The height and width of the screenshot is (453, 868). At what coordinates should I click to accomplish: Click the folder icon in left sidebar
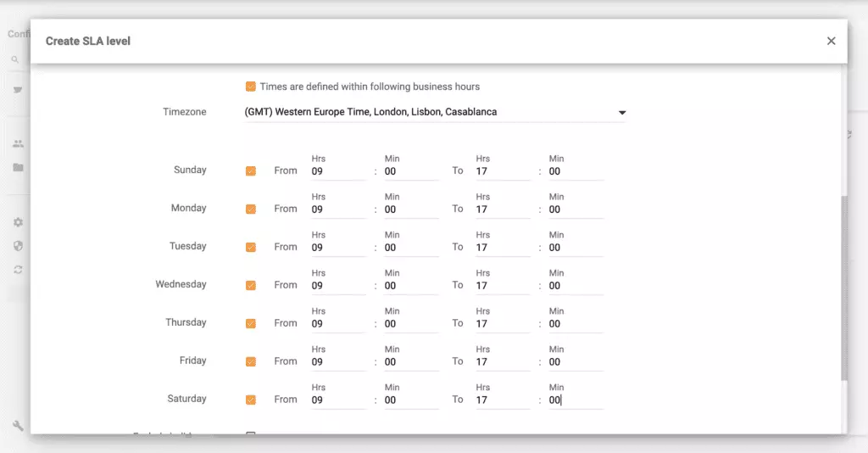pyautogui.click(x=18, y=167)
